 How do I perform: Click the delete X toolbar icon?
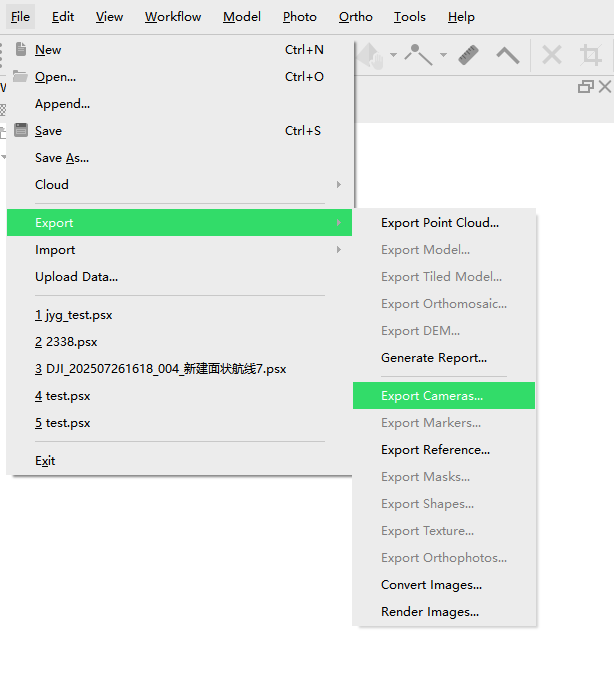click(552, 55)
